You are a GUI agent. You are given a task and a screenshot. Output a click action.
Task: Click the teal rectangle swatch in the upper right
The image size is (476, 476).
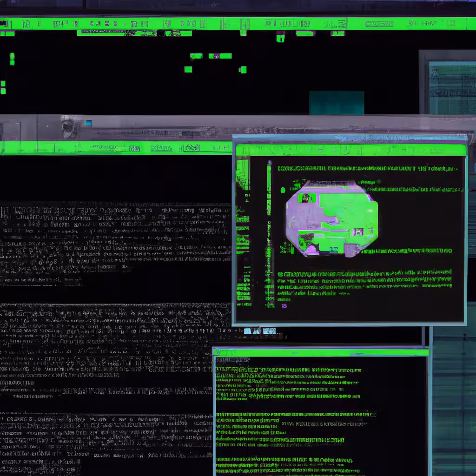click(x=337, y=103)
